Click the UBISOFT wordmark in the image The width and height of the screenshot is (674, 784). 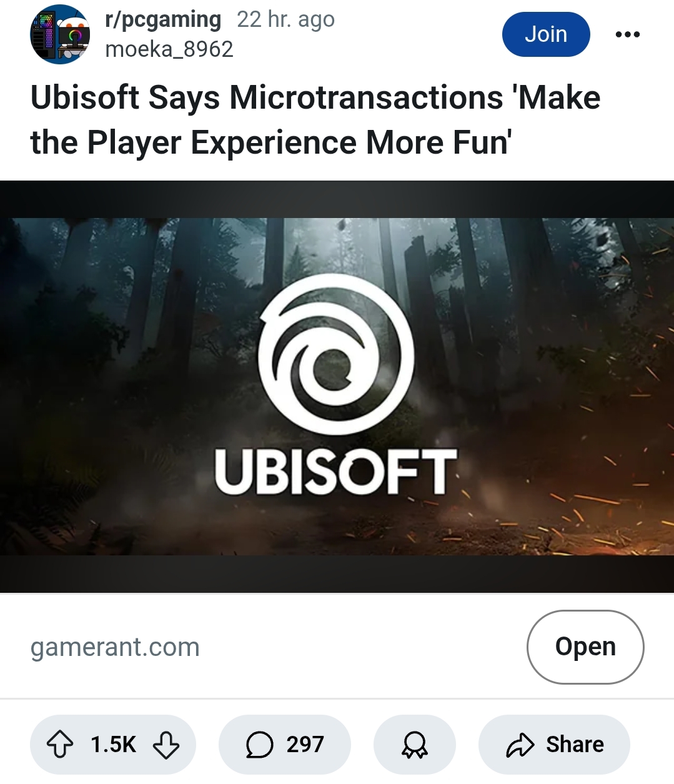click(336, 472)
